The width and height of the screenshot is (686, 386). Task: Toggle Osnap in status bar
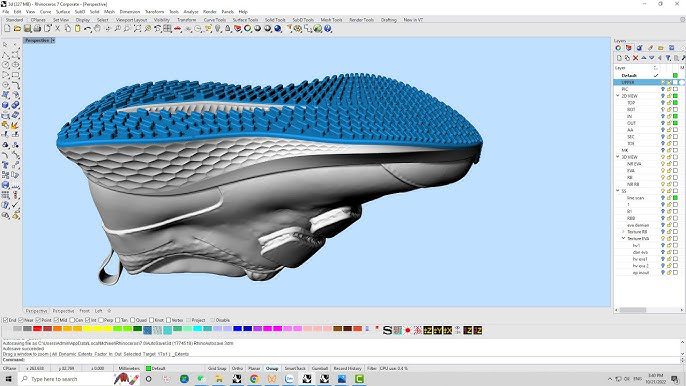pos(272,368)
